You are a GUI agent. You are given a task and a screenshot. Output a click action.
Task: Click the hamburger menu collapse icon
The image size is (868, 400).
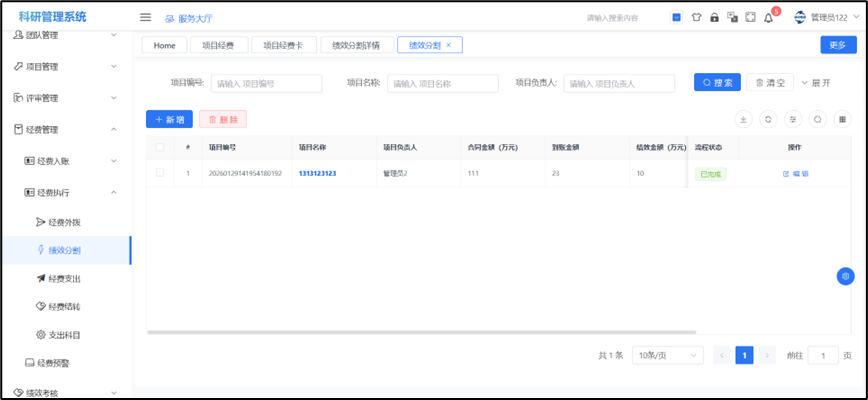(145, 17)
